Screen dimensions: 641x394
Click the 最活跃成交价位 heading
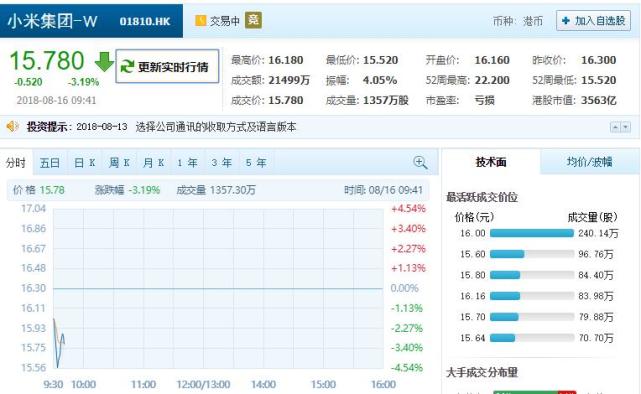coord(482,197)
